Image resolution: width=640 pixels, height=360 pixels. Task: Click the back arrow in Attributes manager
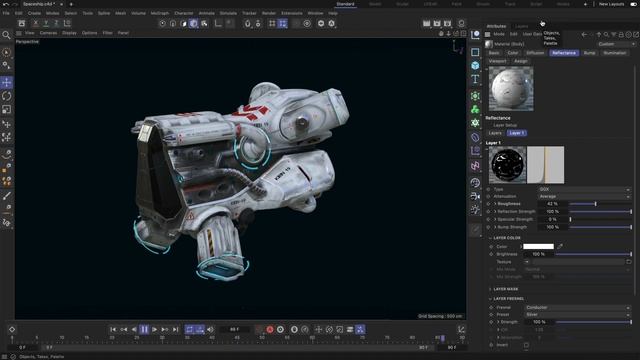(x=584, y=35)
